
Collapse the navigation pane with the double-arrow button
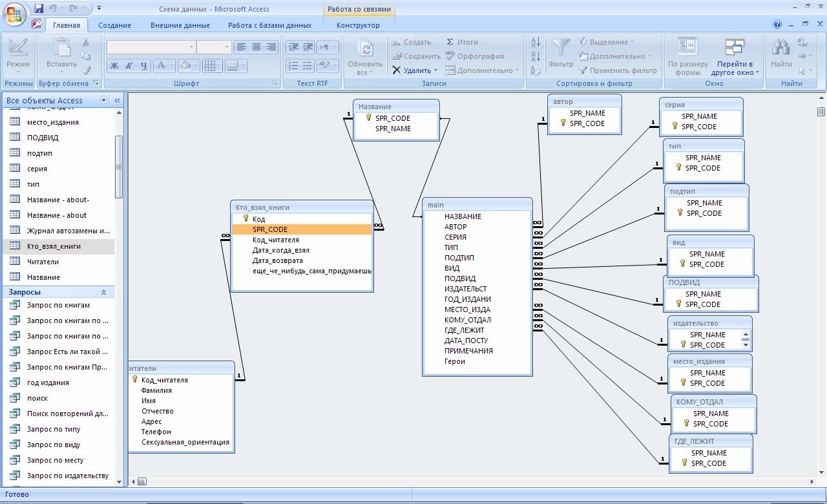click(117, 100)
